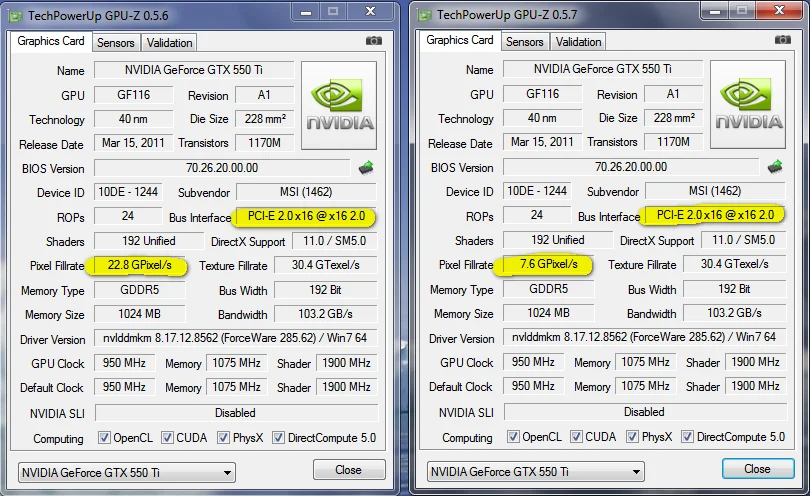810x496 pixels.
Task: Click Name field in GPU-Z 0.5.6
Action: point(194,70)
